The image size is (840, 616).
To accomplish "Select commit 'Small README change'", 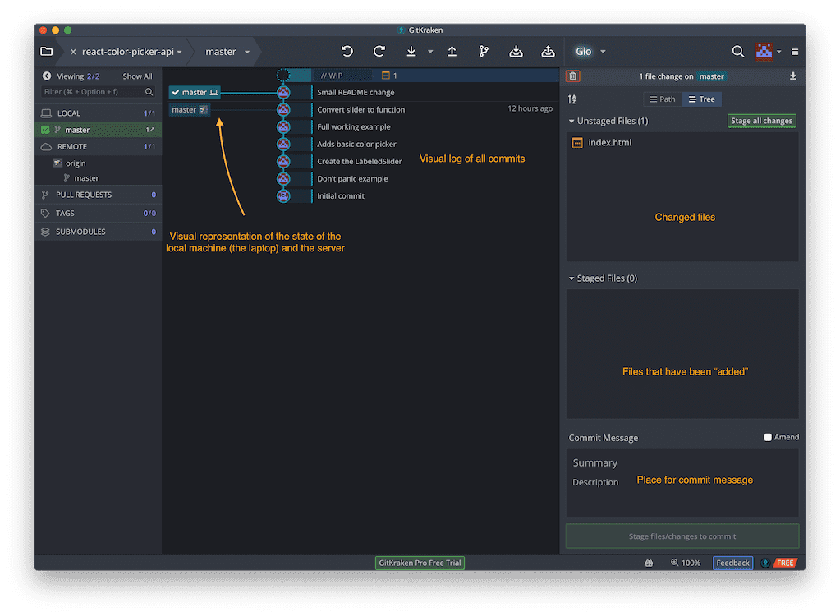I will click(356, 92).
